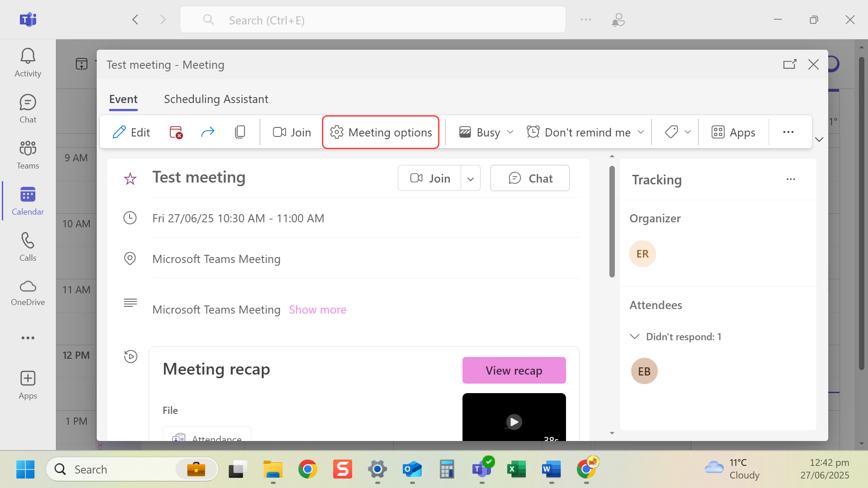Copy the meeting link icon

coord(240,132)
